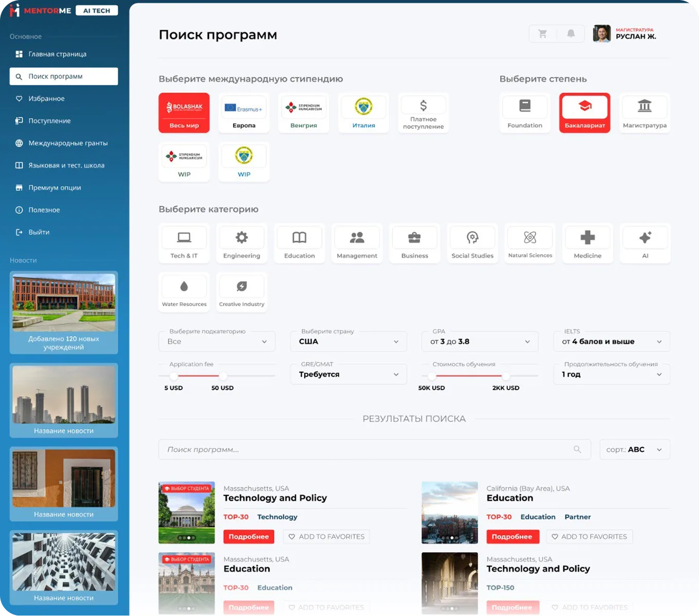The width and height of the screenshot is (699, 616).
Task: Open Полезное in sidebar
Action: (x=64, y=210)
